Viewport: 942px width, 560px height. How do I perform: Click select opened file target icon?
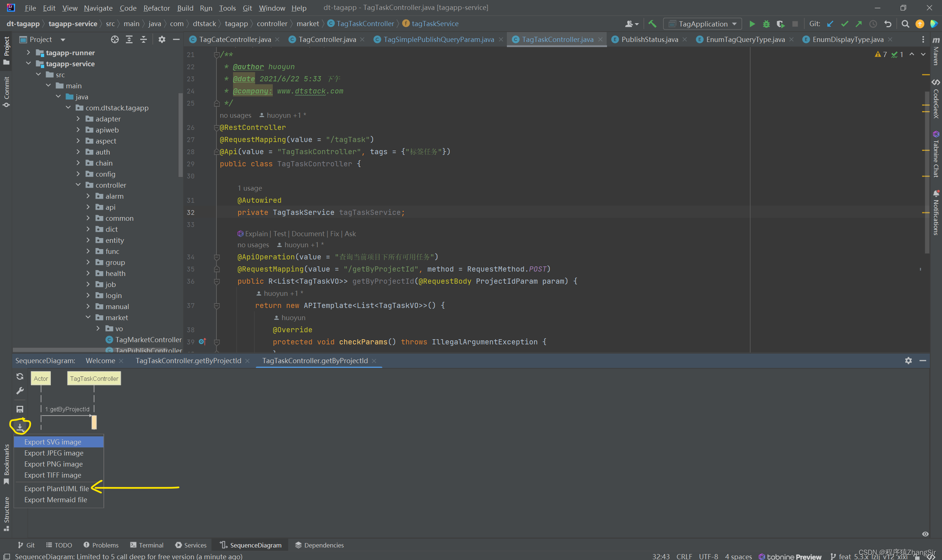coord(115,39)
